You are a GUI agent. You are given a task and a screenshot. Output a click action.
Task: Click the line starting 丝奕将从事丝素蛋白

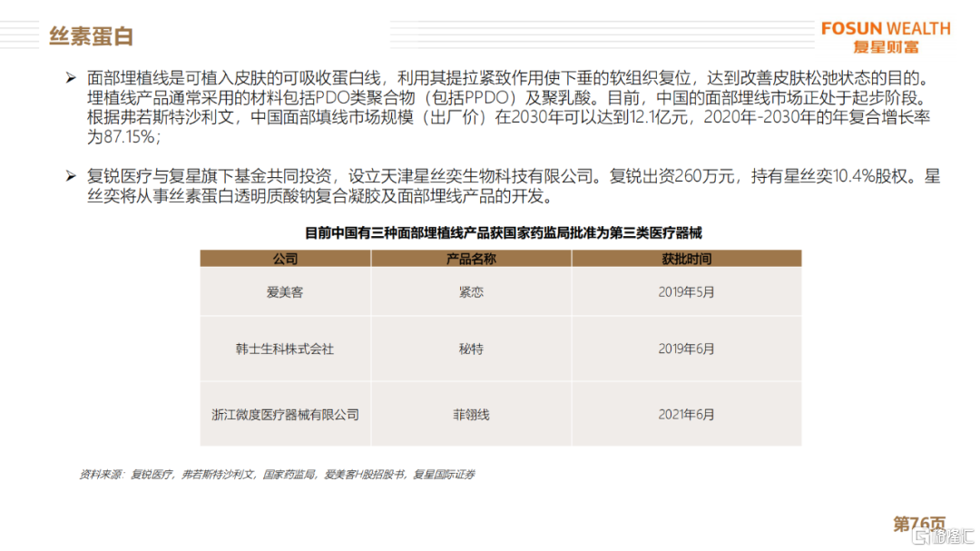pos(320,196)
